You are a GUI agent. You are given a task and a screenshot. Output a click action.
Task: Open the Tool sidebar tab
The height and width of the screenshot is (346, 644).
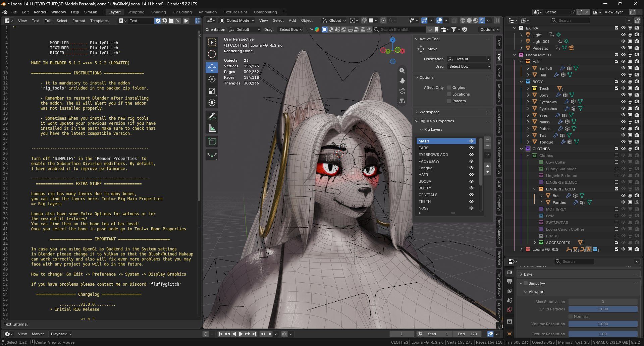499,58
